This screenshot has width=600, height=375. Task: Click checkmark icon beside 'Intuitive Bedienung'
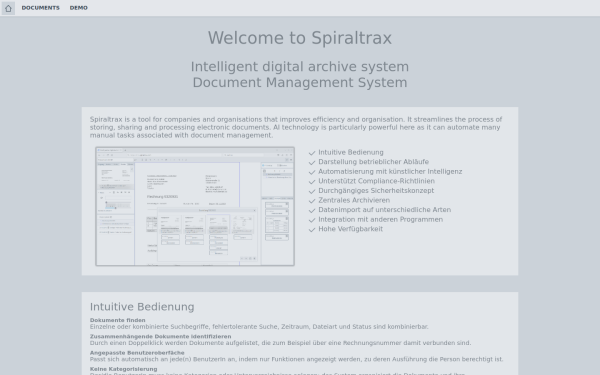click(x=312, y=153)
